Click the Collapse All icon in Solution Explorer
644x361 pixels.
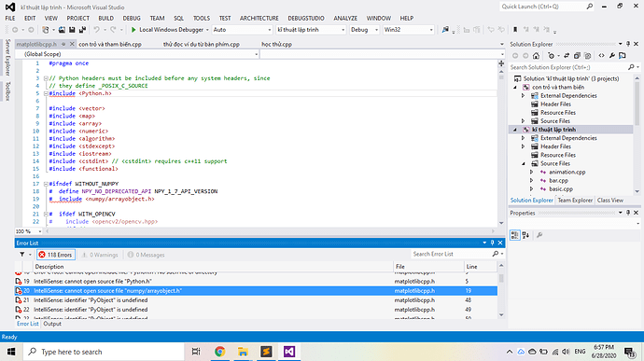pos(577,56)
